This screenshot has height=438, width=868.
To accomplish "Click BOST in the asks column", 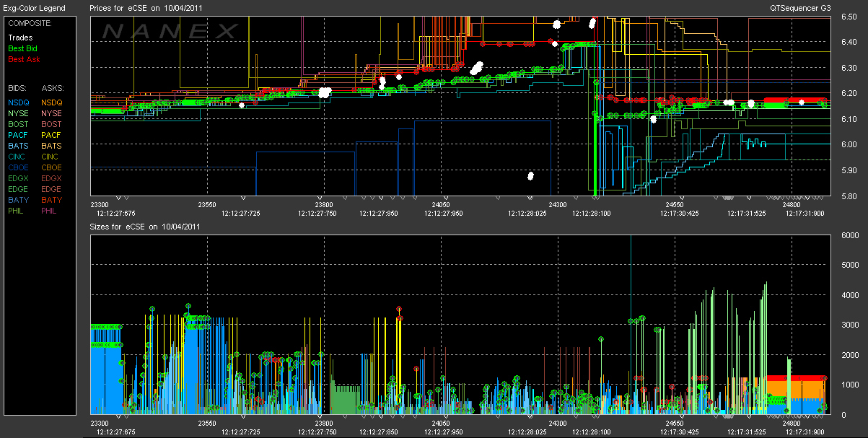I will pos(52,124).
